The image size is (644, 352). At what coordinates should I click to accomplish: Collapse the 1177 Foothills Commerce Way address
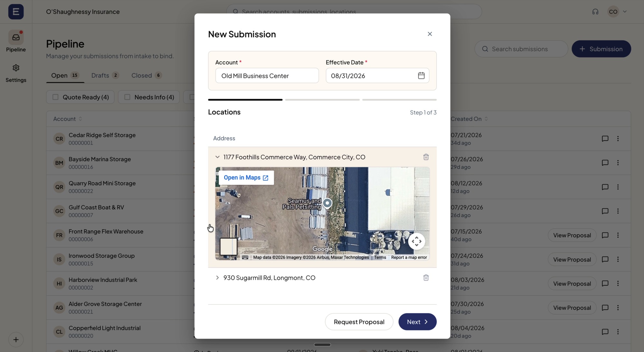coord(217,157)
